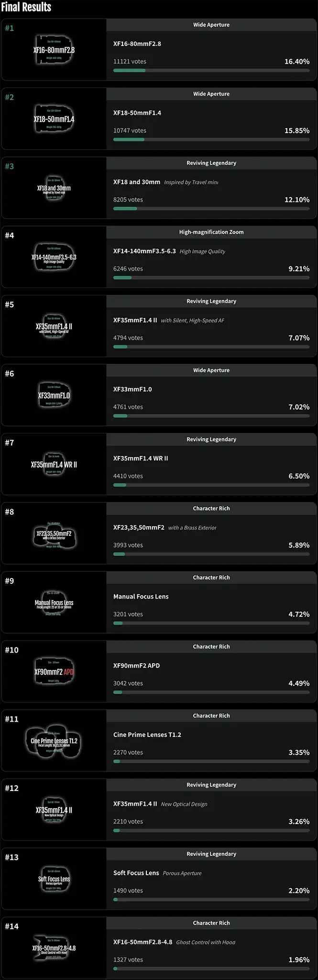Click the progress bar for XF33mmF1.0
318x980 pixels.
(x=211, y=416)
